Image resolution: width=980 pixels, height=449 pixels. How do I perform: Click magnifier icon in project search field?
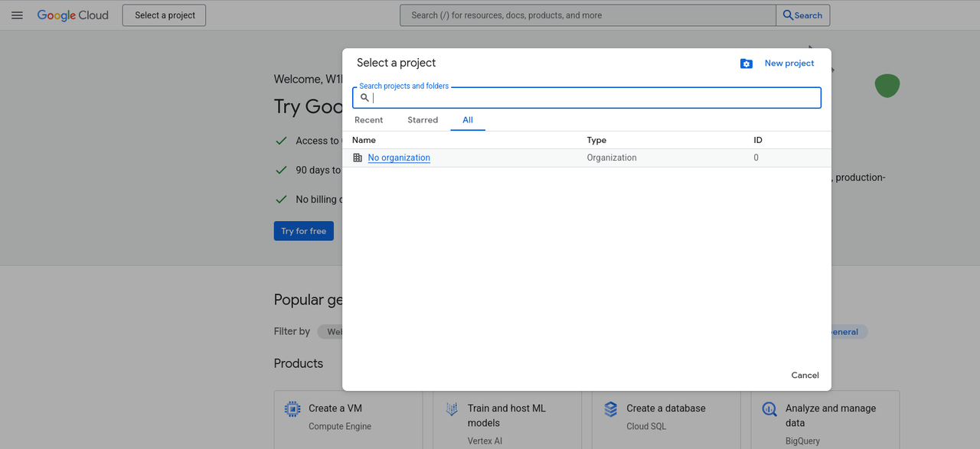pyautogui.click(x=365, y=98)
